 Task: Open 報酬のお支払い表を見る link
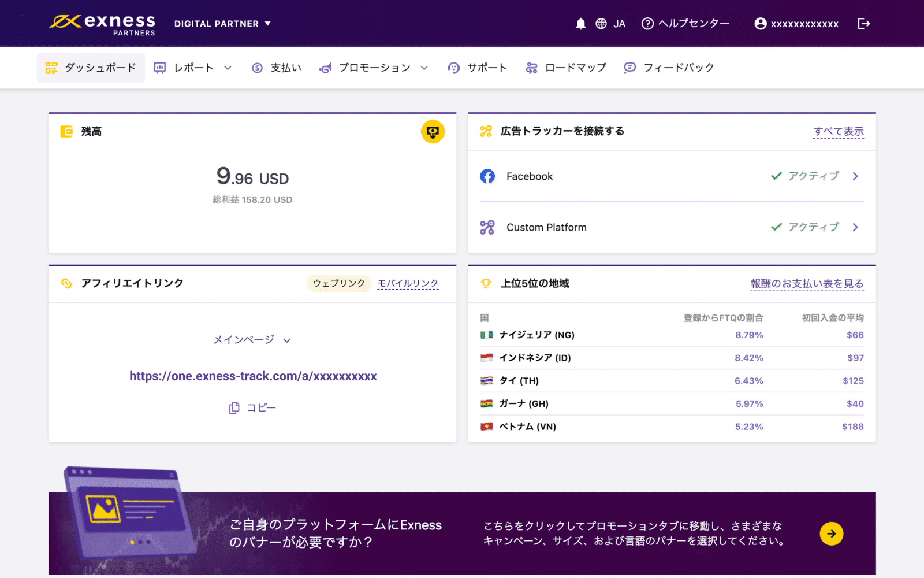pyautogui.click(x=807, y=284)
